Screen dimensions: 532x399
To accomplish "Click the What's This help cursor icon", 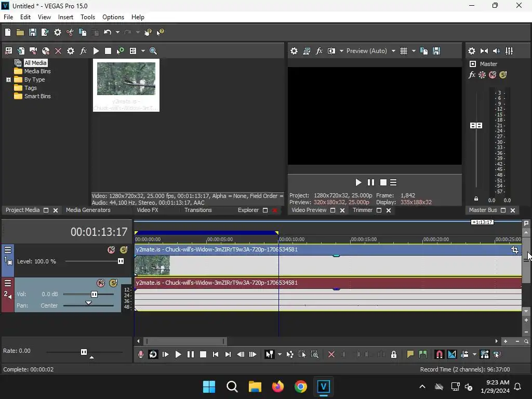I will click(x=160, y=32).
